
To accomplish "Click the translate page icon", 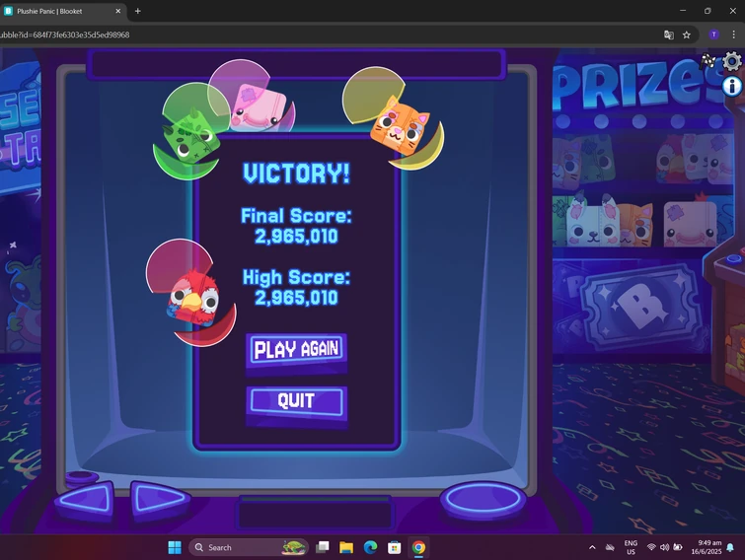I will coord(668,35).
